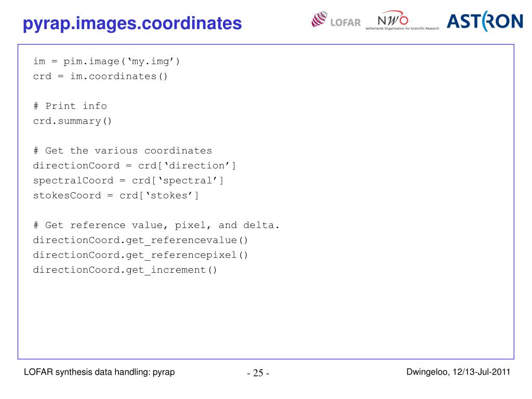Click directionCoord.get_increment() line
Image resolution: width=532 pixels, height=399 pixels.
click(125, 270)
